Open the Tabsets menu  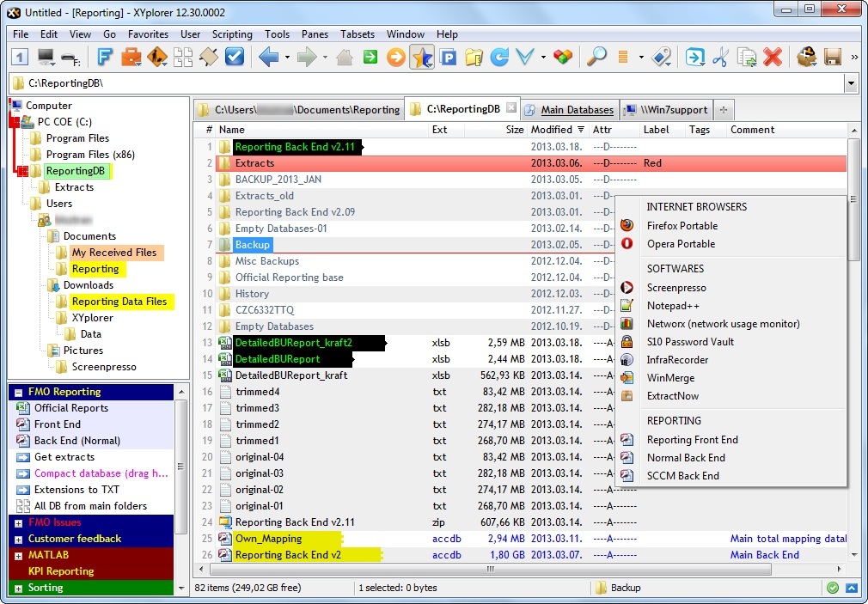click(357, 34)
